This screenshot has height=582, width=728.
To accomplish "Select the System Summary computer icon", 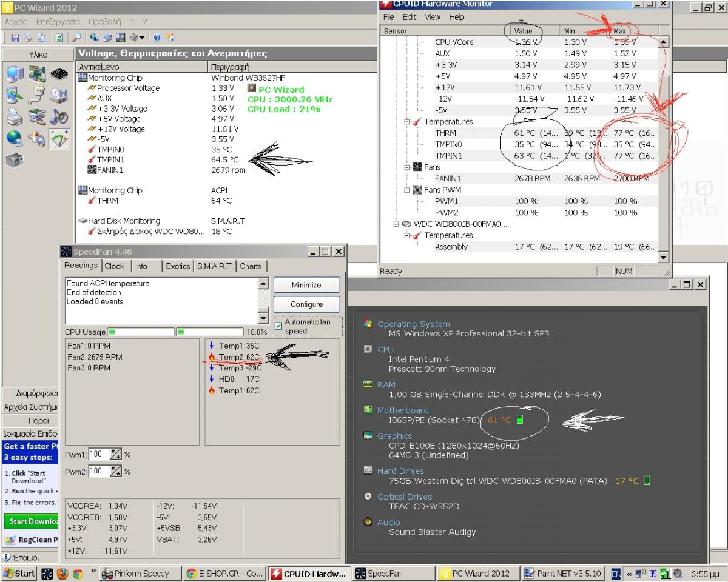I will click(x=15, y=74).
